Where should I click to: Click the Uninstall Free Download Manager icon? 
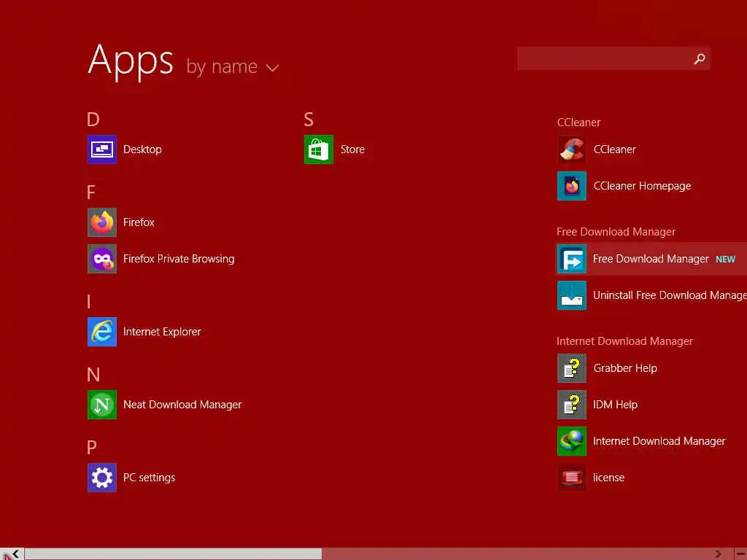[572, 295]
